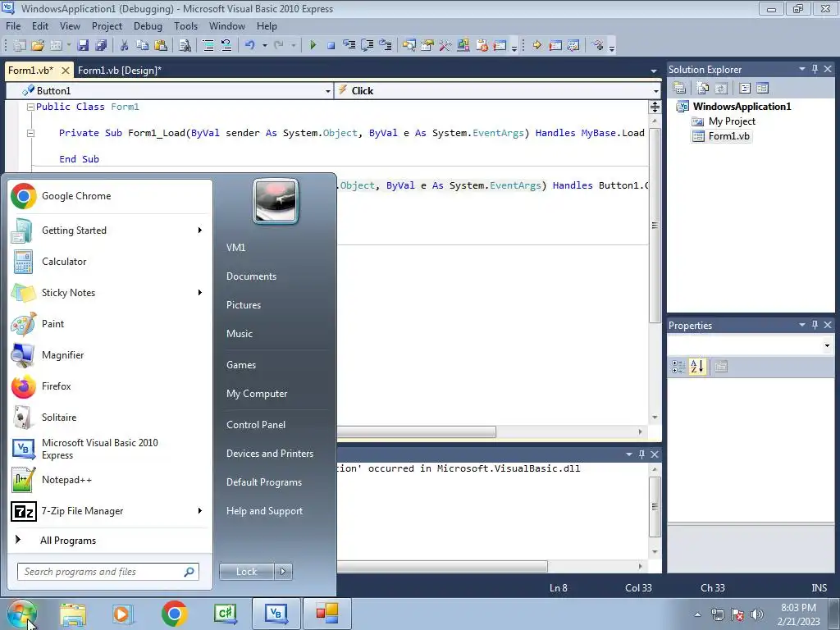Undo last action with the blue arrow
Viewport: 840px width, 630px height.
pyautogui.click(x=250, y=46)
